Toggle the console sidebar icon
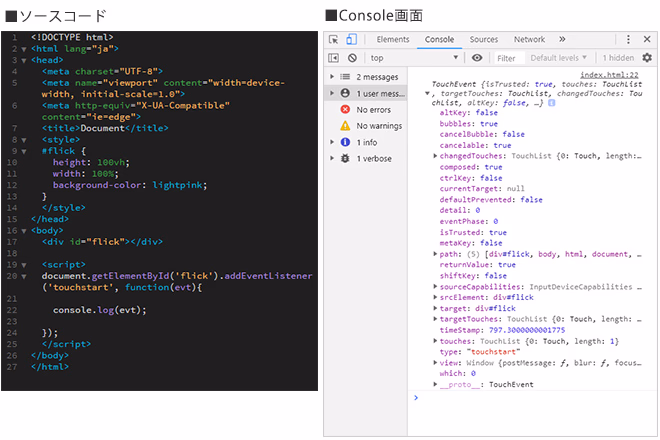The image size is (660, 440). click(x=333, y=58)
